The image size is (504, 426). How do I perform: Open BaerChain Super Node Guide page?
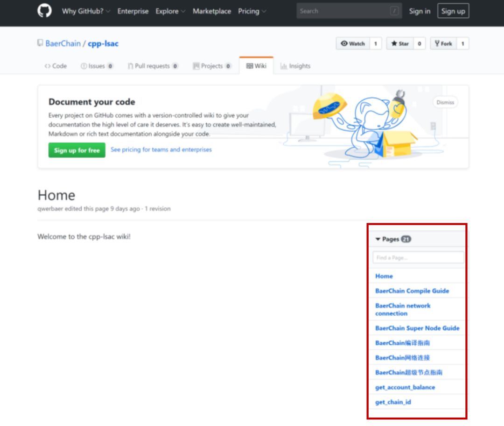tap(417, 328)
